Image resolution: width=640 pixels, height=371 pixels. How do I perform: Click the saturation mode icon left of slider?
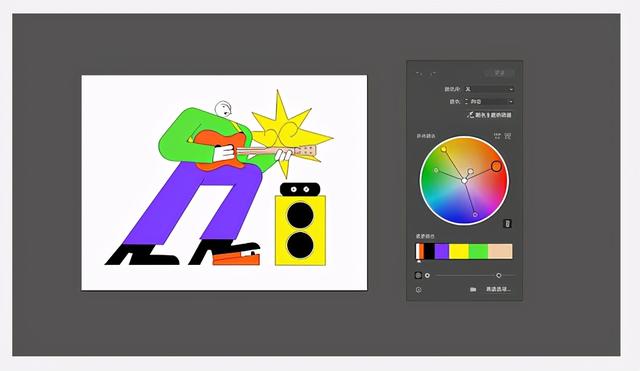(x=418, y=275)
